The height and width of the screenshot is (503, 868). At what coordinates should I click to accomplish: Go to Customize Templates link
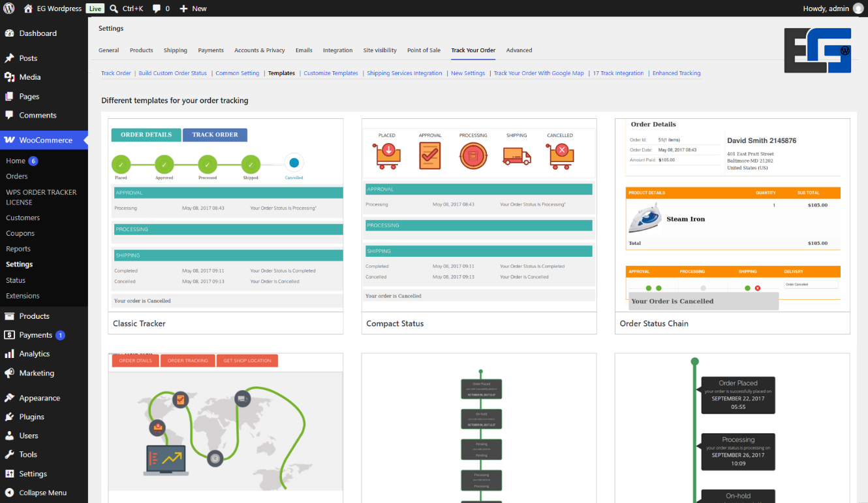tap(331, 73)
